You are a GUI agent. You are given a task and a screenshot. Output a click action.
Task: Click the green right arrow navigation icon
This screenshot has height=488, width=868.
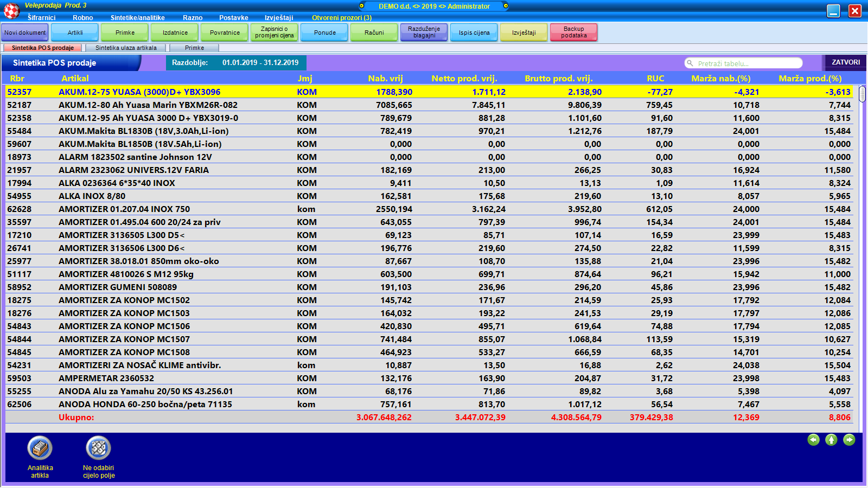pos(849,440)
